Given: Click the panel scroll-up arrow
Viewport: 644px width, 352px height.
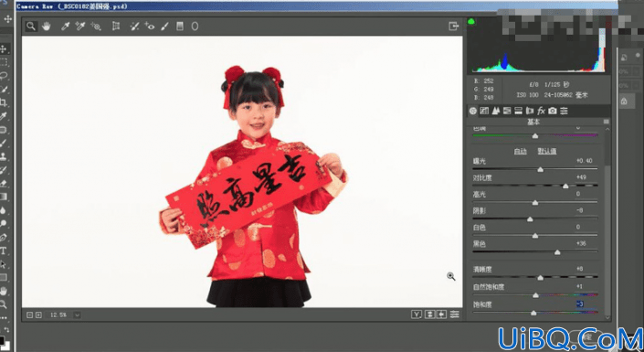Looking at the screenshot, I should pyautogui.click(x=607, y=129).
